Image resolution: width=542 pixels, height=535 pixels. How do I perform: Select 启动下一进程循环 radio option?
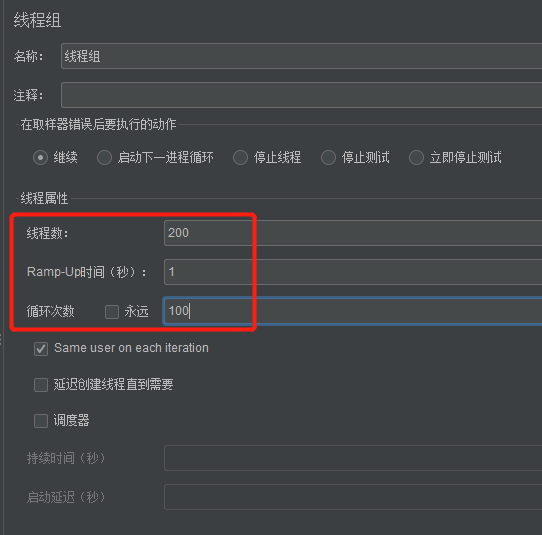pos(104,158)
